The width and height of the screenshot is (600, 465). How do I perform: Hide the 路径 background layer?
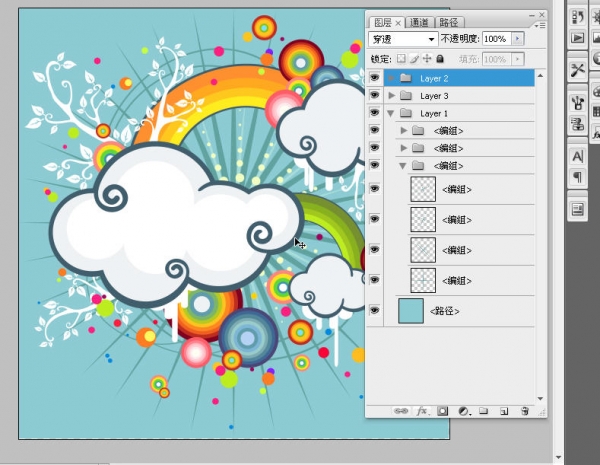click(x=375, y=311)
